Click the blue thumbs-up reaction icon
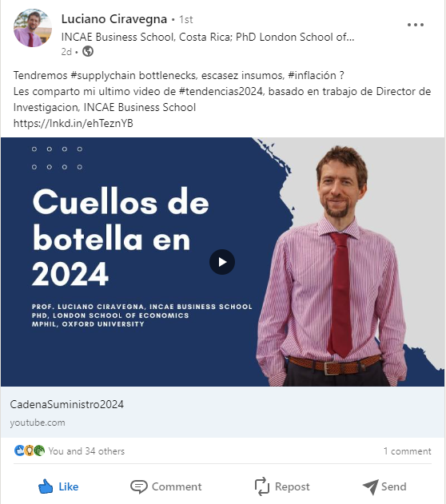Image resolution: width=446 pixels, height=504 pixels. point(19,450)
